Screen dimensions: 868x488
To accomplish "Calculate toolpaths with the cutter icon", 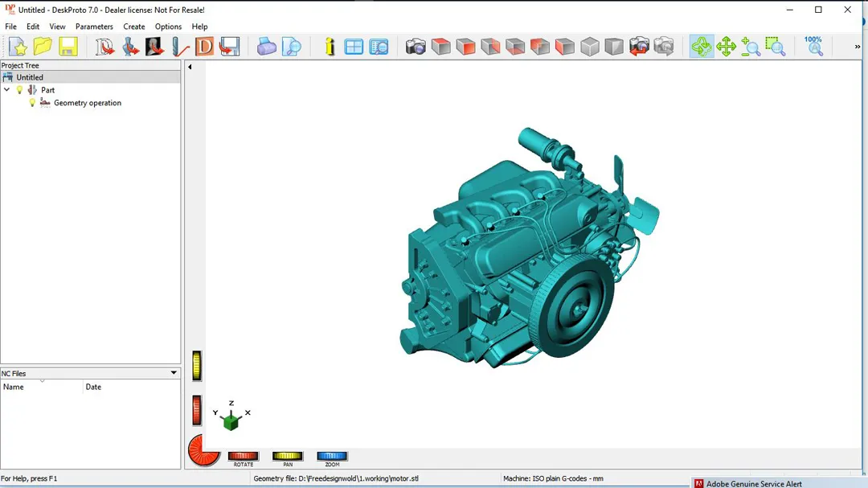I will click(x=179, y=47).
